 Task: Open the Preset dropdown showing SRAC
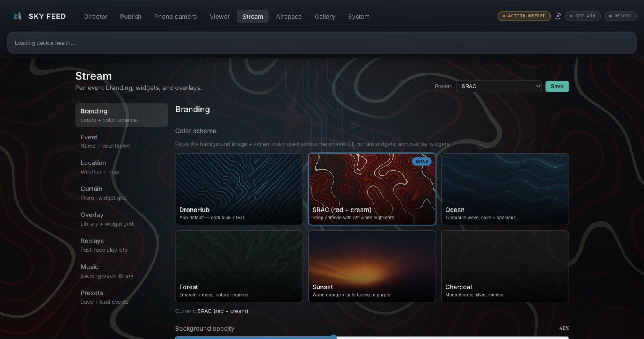tap(499, 86)
